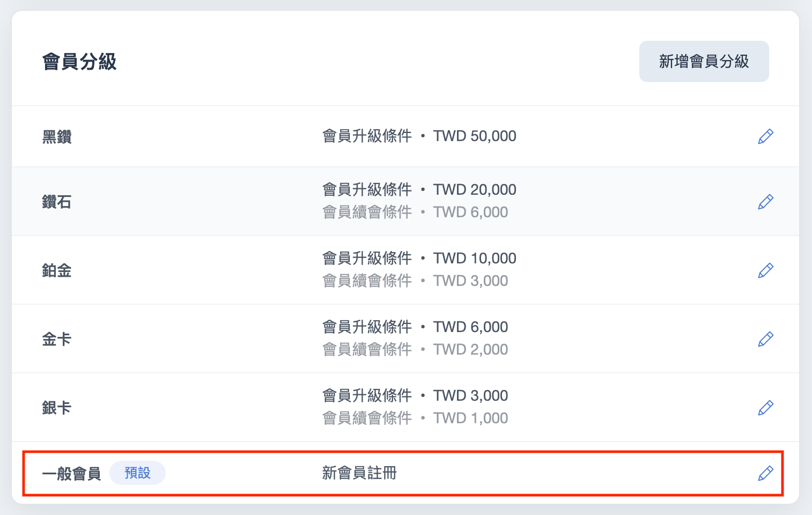Click TWD 3,000 renewal condition under 鉑金
812x515 pixels.
click(470, 281)
